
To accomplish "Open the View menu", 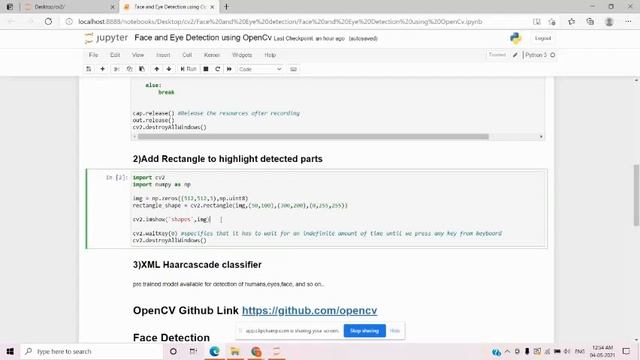I will click(x=138, y=55).
